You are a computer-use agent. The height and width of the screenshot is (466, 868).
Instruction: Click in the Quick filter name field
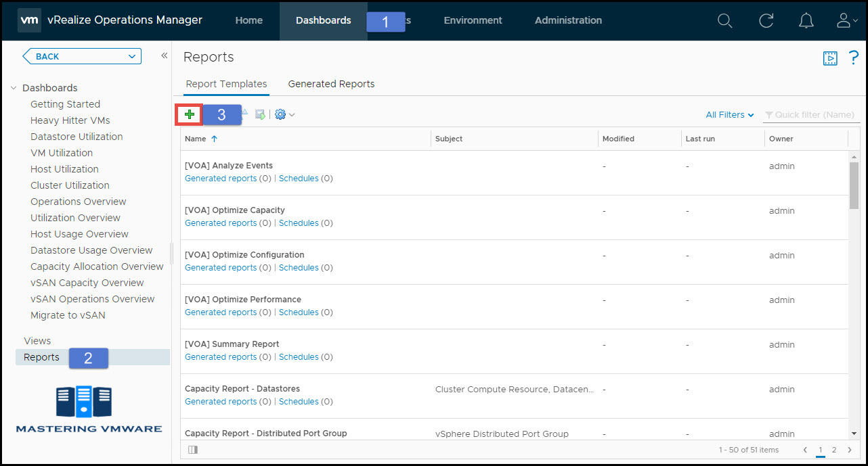tap(811, 115)
